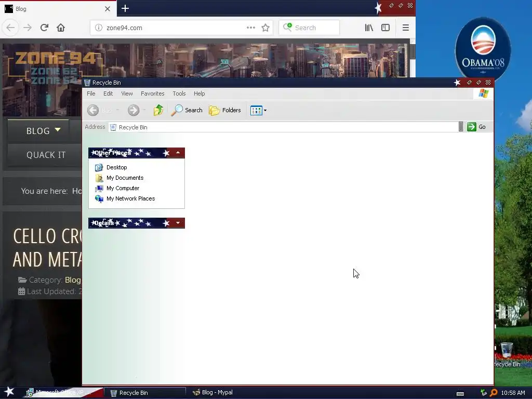The image size is (532, 399).
Task: Go up one folder level
Action: tap(158, 110)
